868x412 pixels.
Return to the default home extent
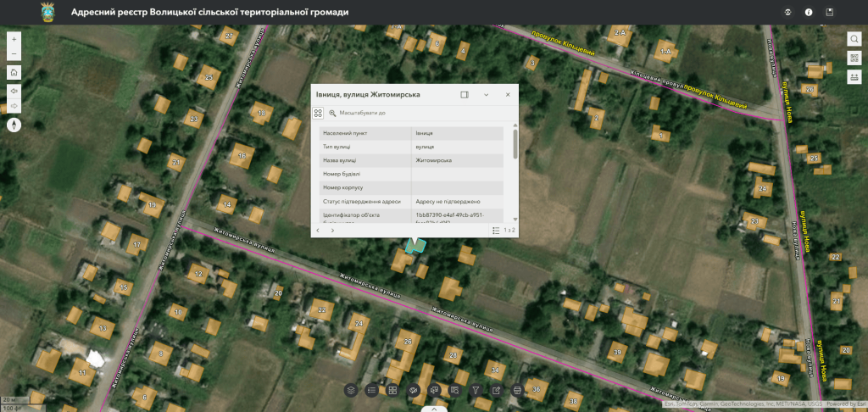point(14,72)
